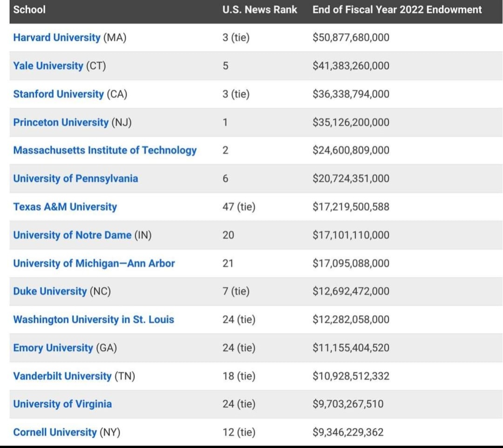This screenshot has width=503, height=448.
Task: Follow the University of Notre Dame link
Action: click(72, 235)
